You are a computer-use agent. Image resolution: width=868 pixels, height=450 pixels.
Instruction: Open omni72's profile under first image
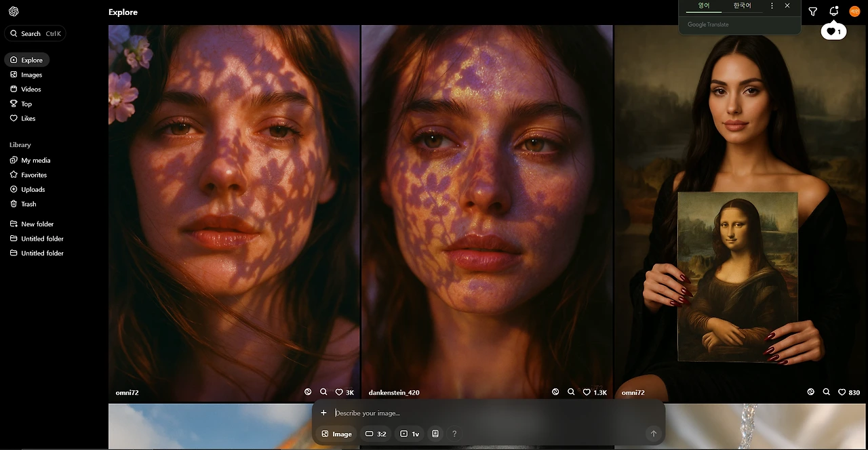pos(127,392)
